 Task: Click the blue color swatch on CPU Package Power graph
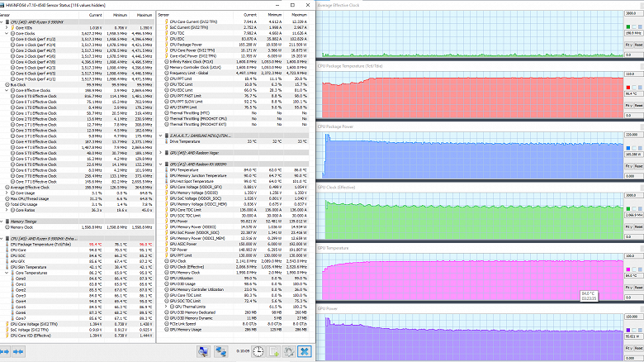[628, 148]
